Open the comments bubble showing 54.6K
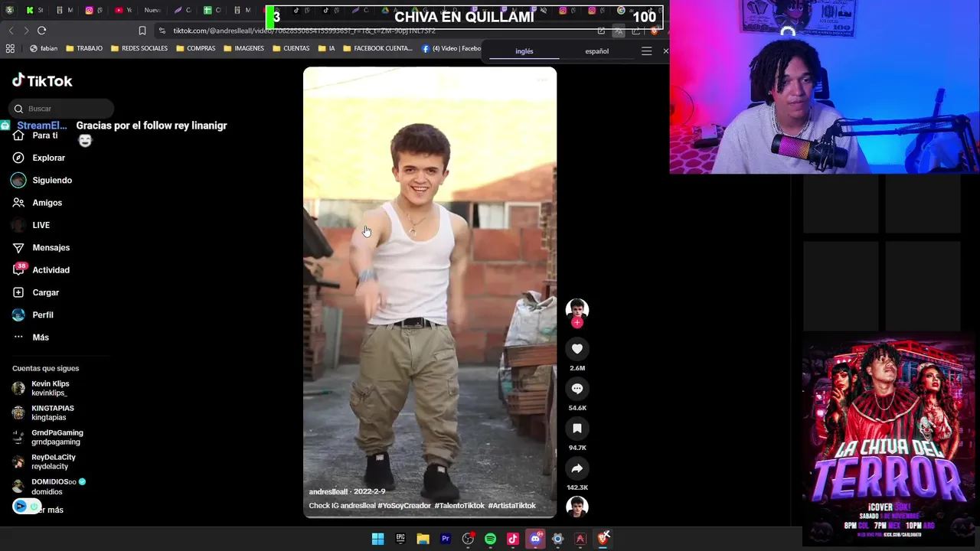 pyautogui.click(x=577, y=389)
